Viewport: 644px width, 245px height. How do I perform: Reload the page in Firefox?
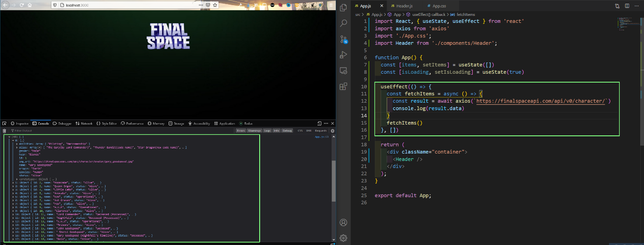[x=22, y=5]
